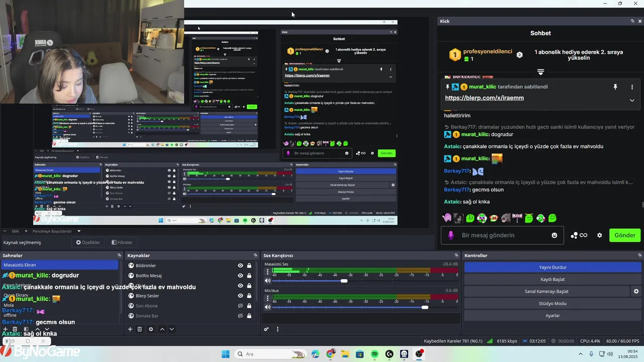This screenshot has height=362, width=644.
Task: Show the Donate Bar source
Action: [x=240, y=316]
